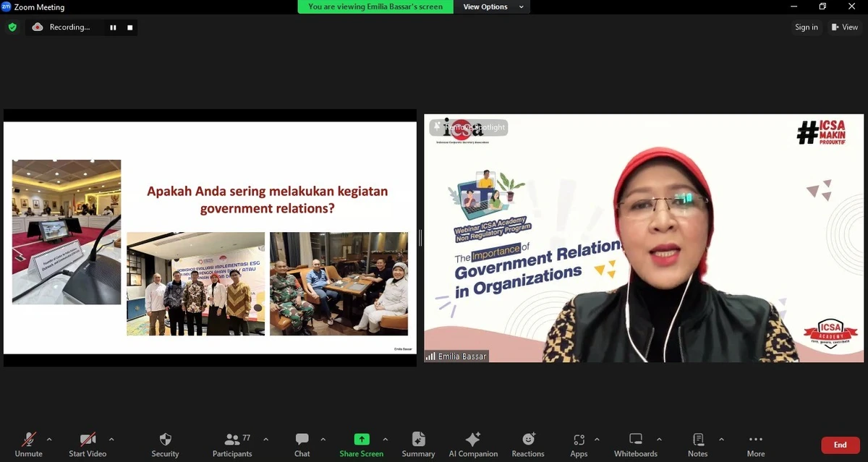Pause the recording
This screenshot has width=868, height=462.
pos(113,27)
